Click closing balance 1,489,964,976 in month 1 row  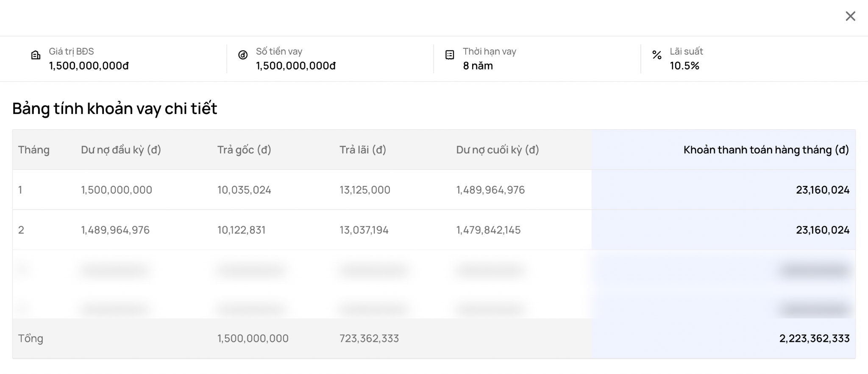[490, 190]
